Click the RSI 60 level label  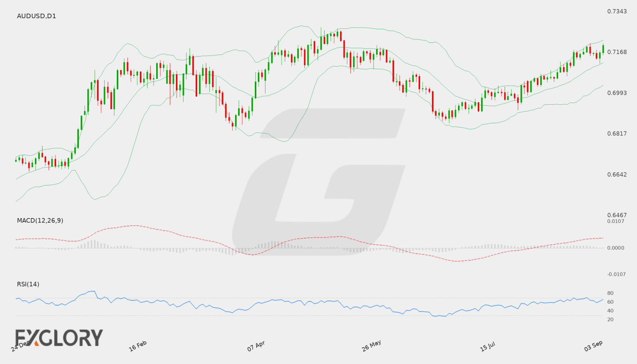(610, 302)
